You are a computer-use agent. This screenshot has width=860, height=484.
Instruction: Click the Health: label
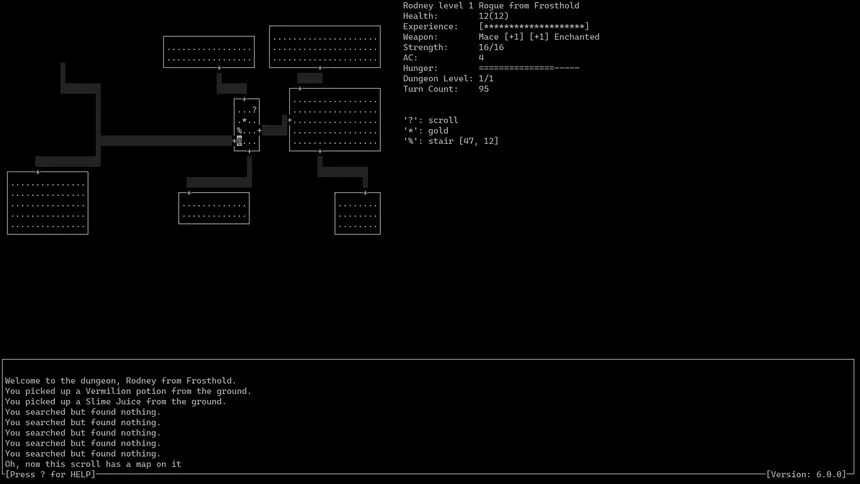point(420,16)
